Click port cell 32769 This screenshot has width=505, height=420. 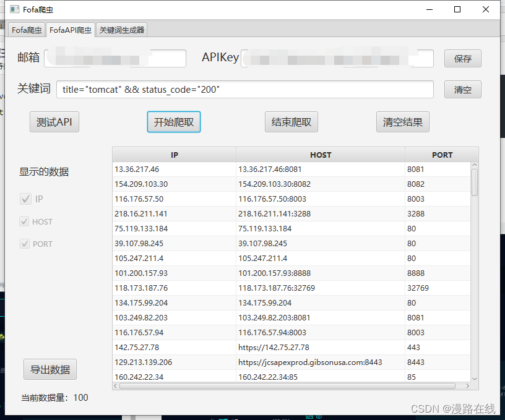[x=438, y=288]
